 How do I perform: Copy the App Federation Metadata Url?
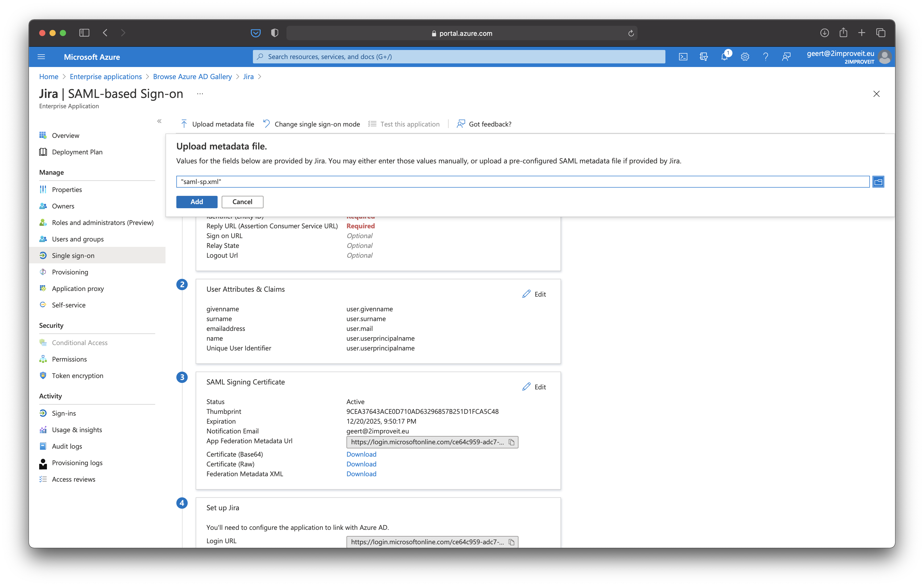pos(511,442)
